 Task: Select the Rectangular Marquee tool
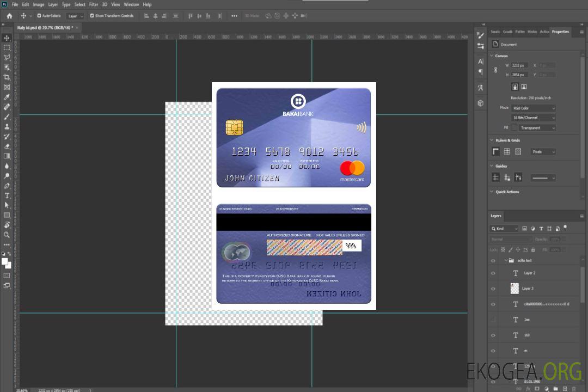point(7,48)
